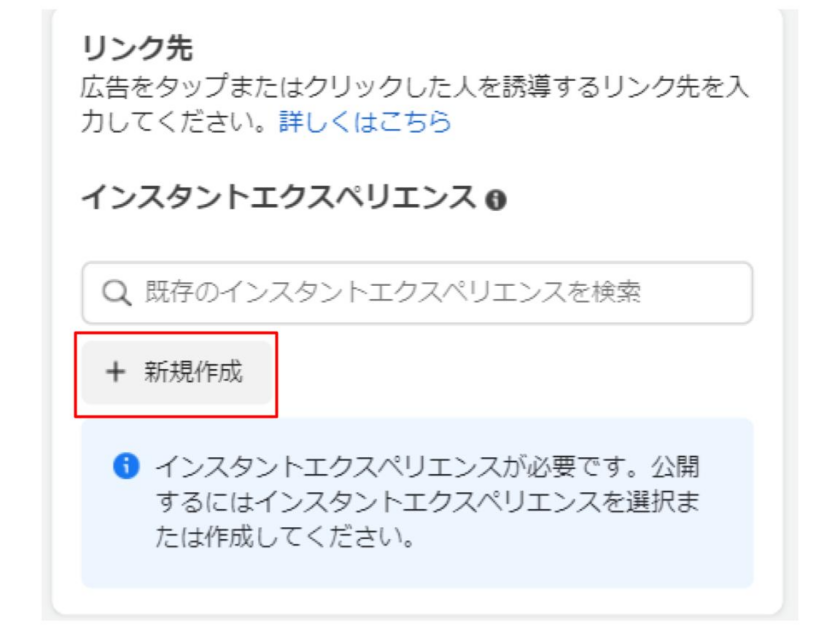Click the blue info icon in notice
This screenshot has width=840, height=630.
pyautogui.click(x=126, y=466)
